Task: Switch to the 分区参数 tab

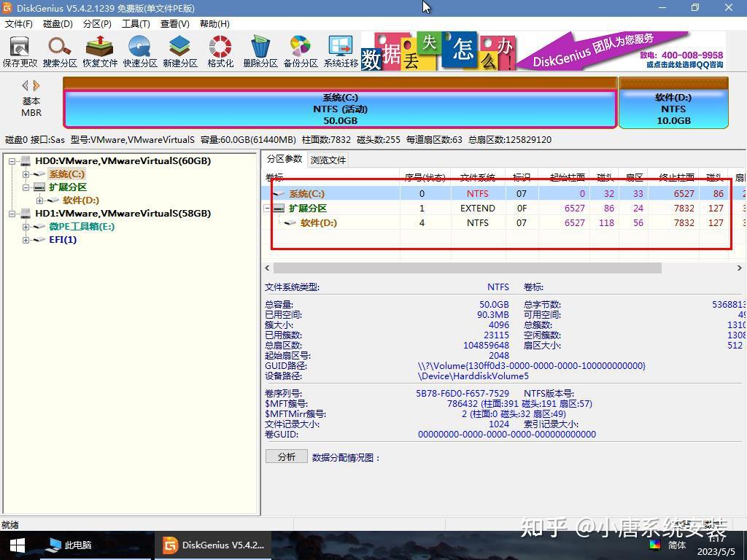Action: 285,159
